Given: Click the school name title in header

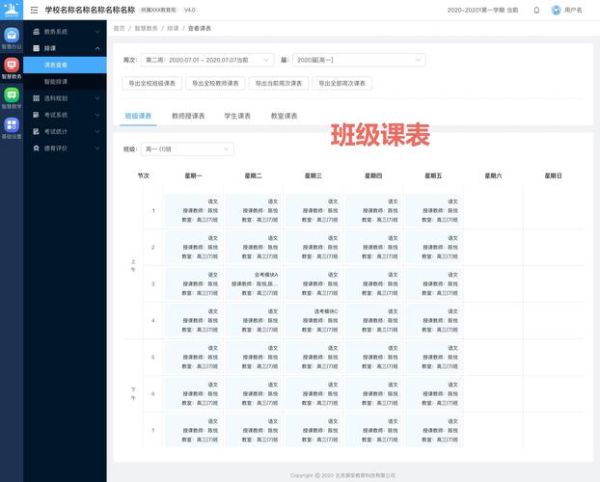Looking at the screenshot, I should point(90,10).
